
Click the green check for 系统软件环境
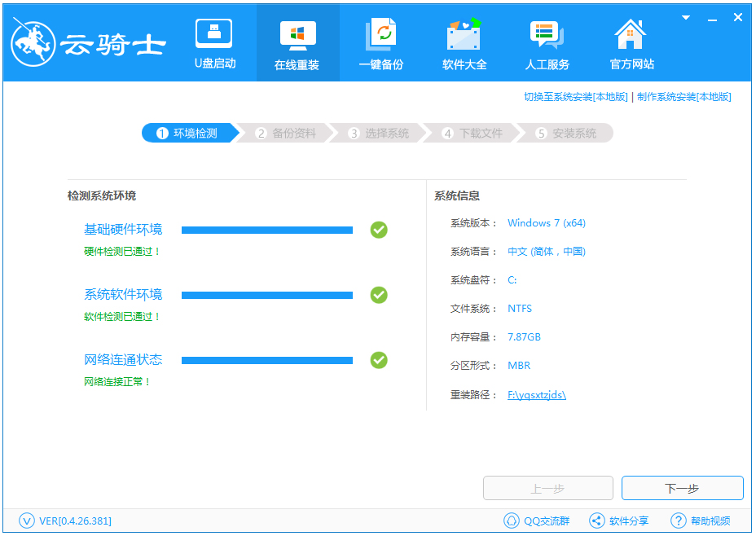(379, 295)
